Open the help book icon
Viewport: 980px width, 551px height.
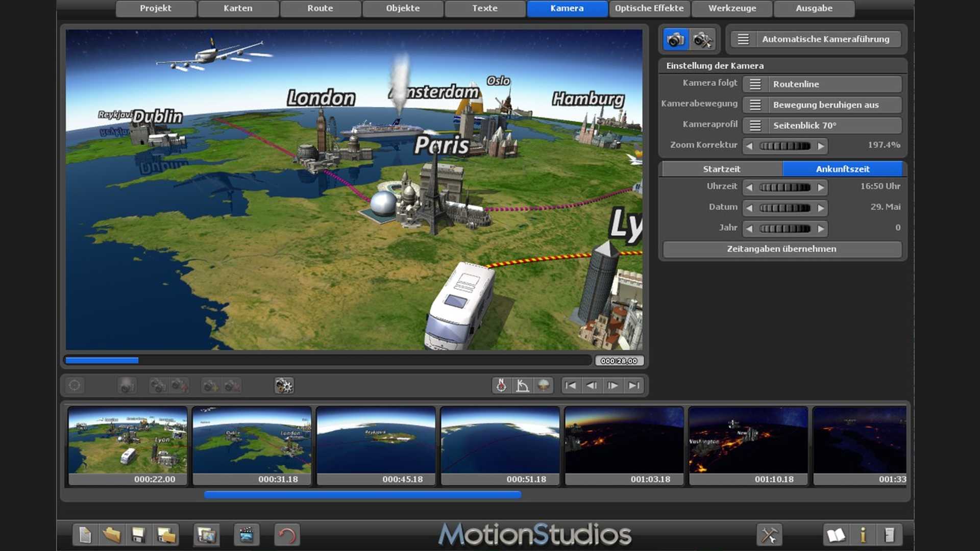click(x=836, y=535)
